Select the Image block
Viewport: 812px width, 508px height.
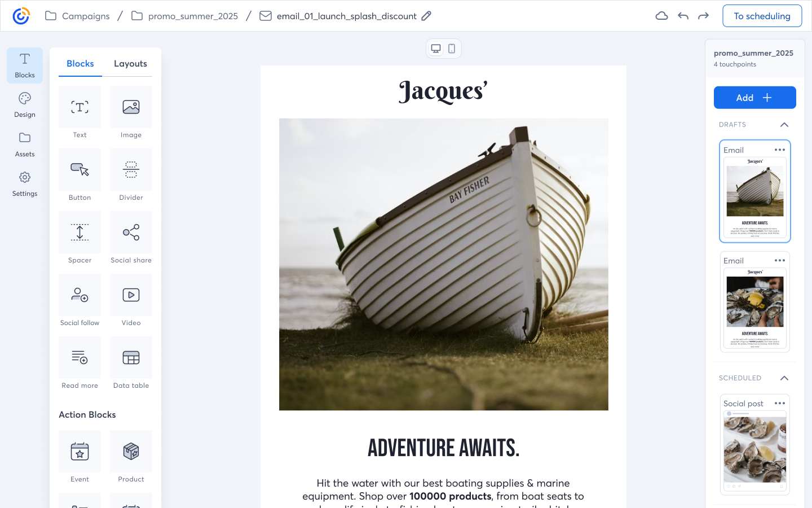tap(131, 107)
